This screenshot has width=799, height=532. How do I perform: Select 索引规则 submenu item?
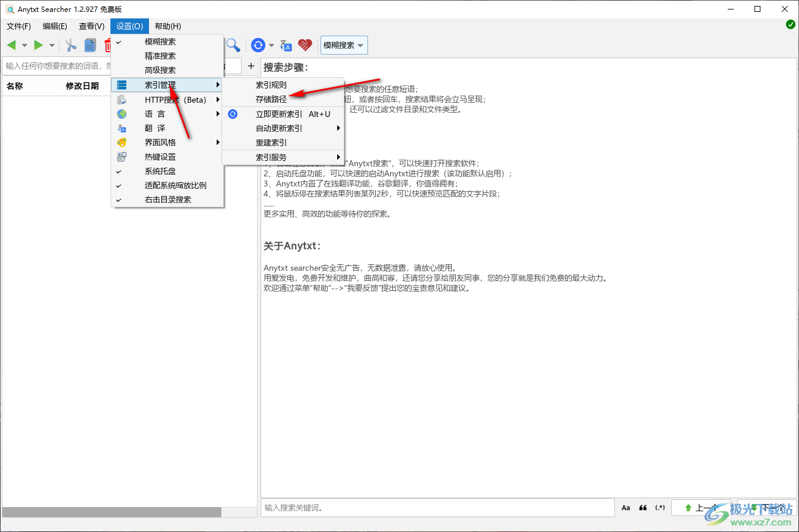[x=283, y=85]
